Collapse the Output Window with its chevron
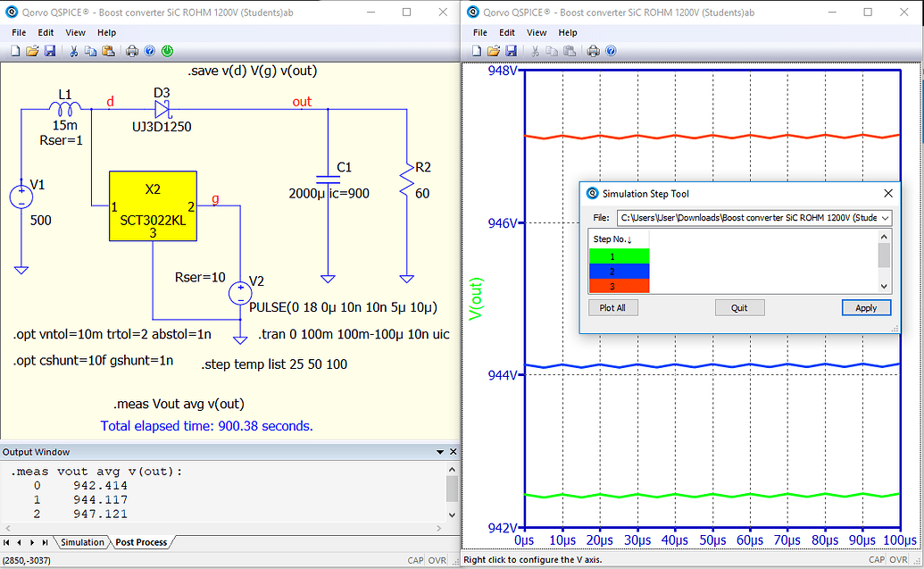This screenshot has width=924, height=569. click(x=439, y=451)
